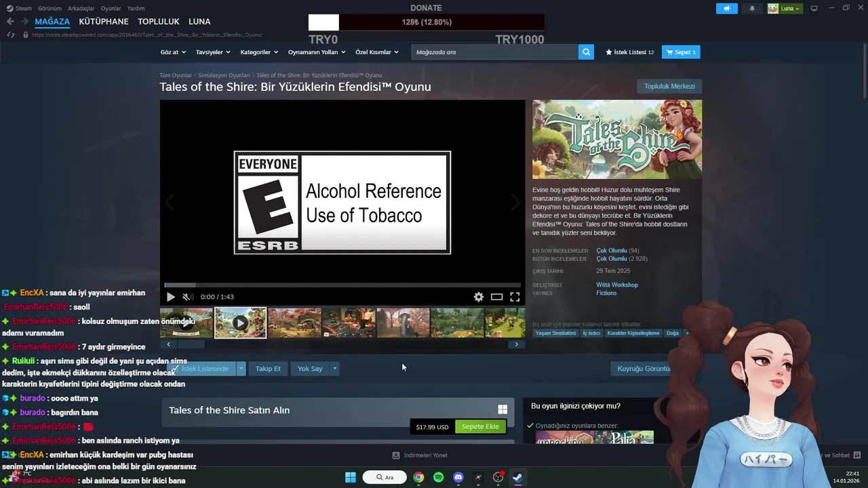
Task: Open the Steam menu
Action: (20, 8)
